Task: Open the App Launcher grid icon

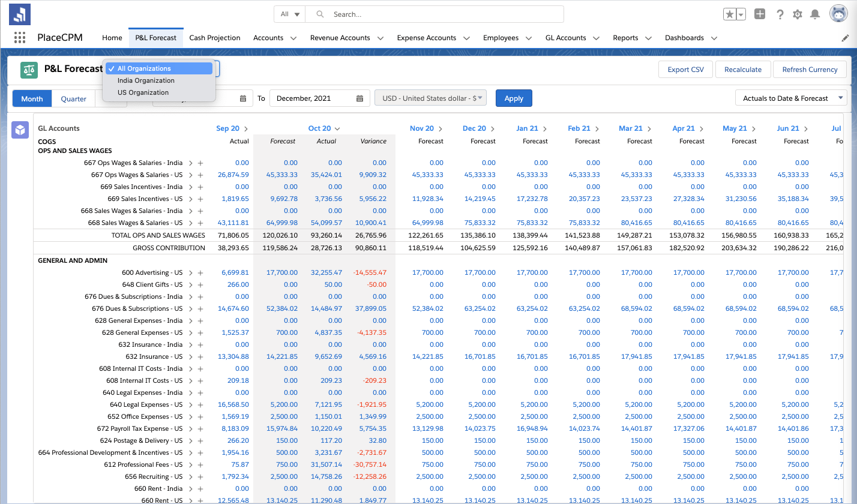Action: click(20, 38)
